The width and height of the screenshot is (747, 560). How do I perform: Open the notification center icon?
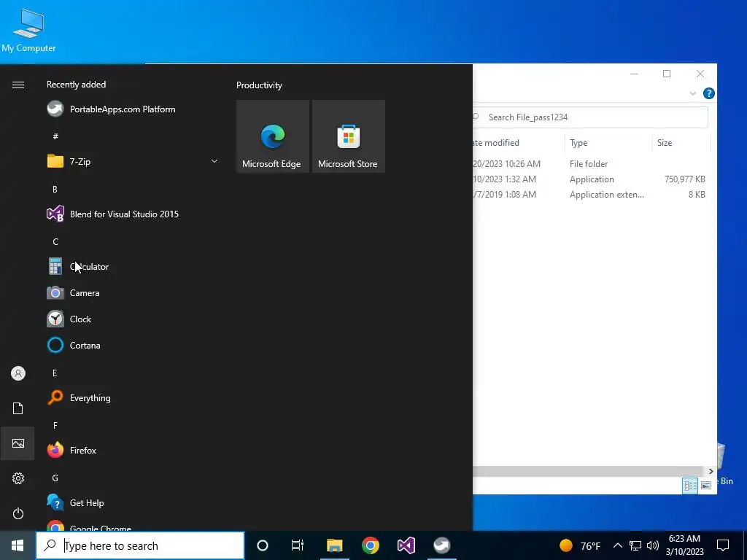pos(723,545)
